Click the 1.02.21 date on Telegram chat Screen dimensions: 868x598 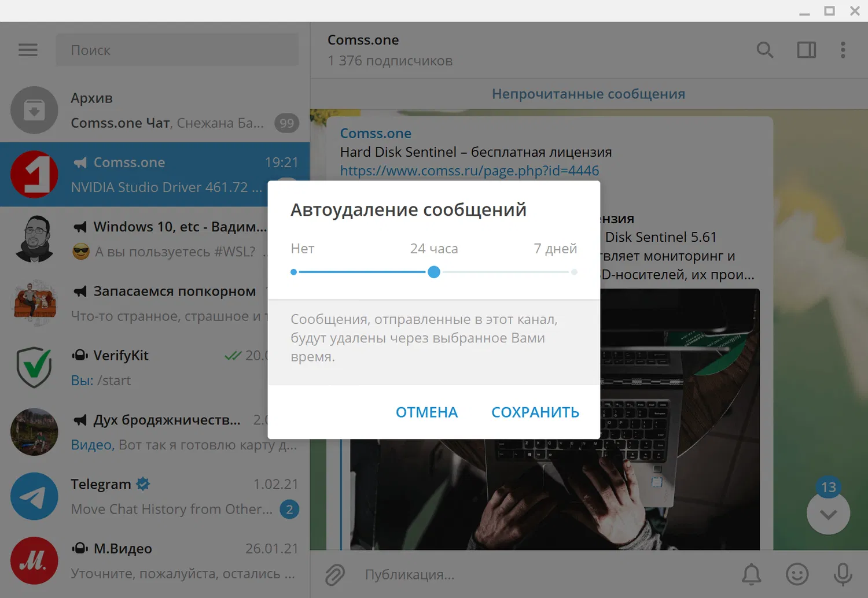click(x=276, y=484)
